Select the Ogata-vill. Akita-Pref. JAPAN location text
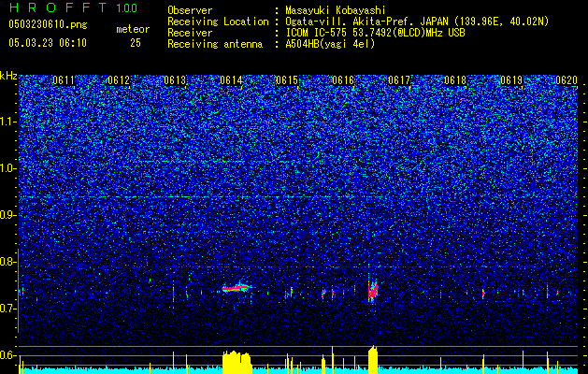Viewport: 588px width, 374px height. pos(417,22)
